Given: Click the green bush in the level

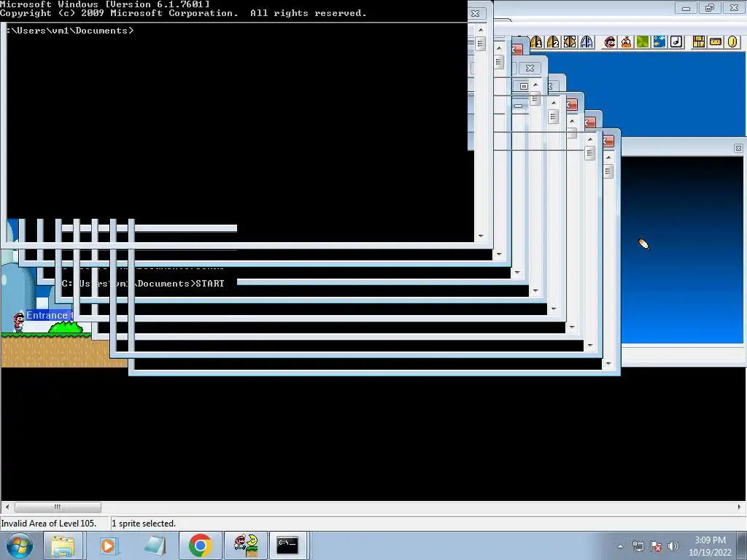Looking at the screenshot, I should point(66,327).
